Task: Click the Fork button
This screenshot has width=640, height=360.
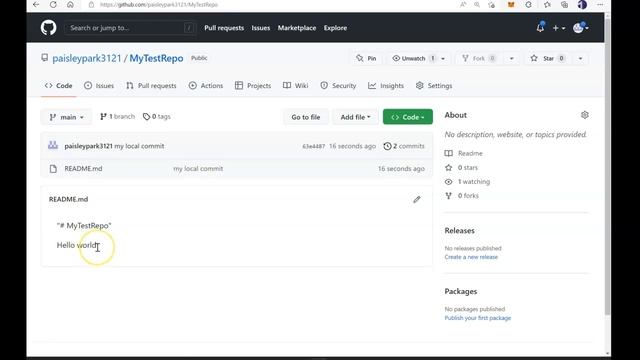Action: tap(479, 58)
